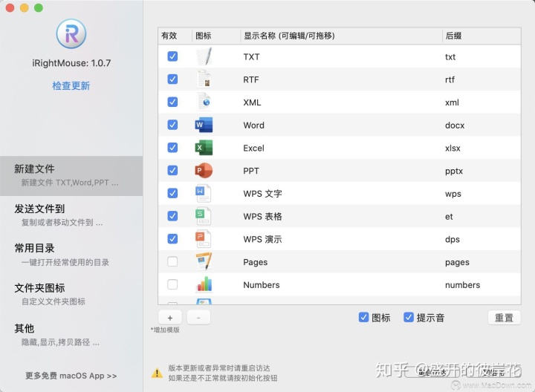Click the 检查更新 link
The width and height of the screenshot is (535, 392).
tap(71, 85)
